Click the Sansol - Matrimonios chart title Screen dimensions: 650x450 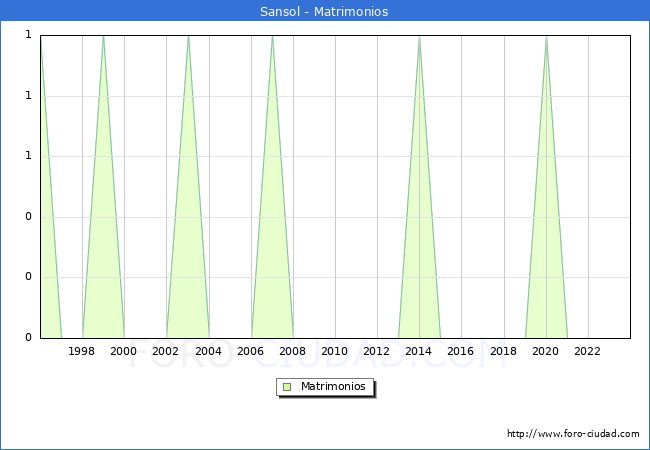(x=325, y=12)
